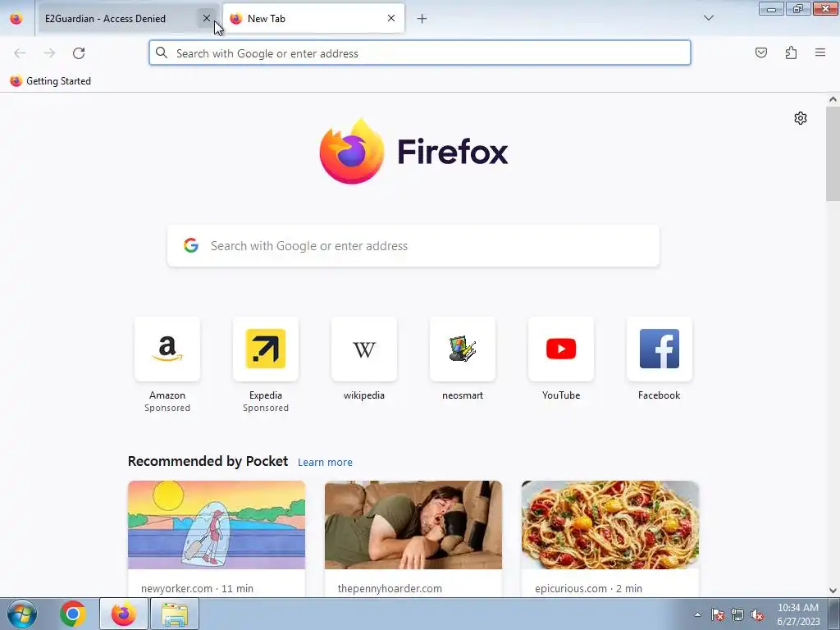The height and width of the screenshot is (630, 840).
Task: Focus the address bar field
Action: [420, 53]
